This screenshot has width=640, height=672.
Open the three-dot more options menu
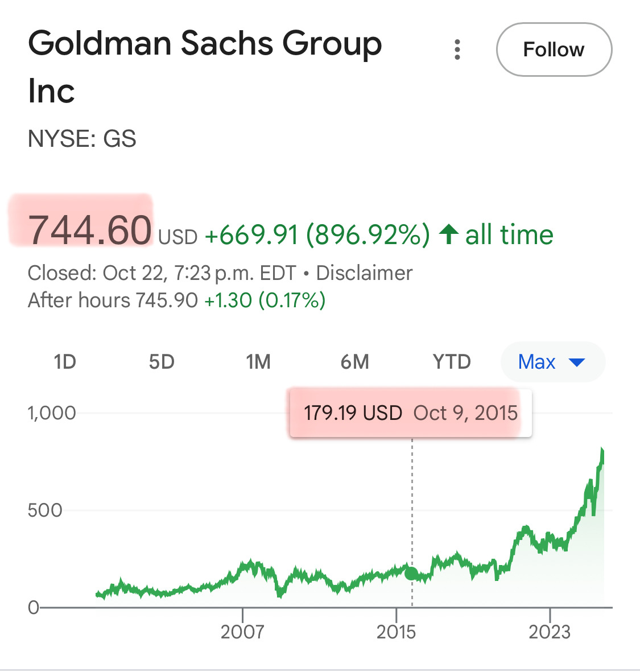pyautogui.click(x=457, y=50)
